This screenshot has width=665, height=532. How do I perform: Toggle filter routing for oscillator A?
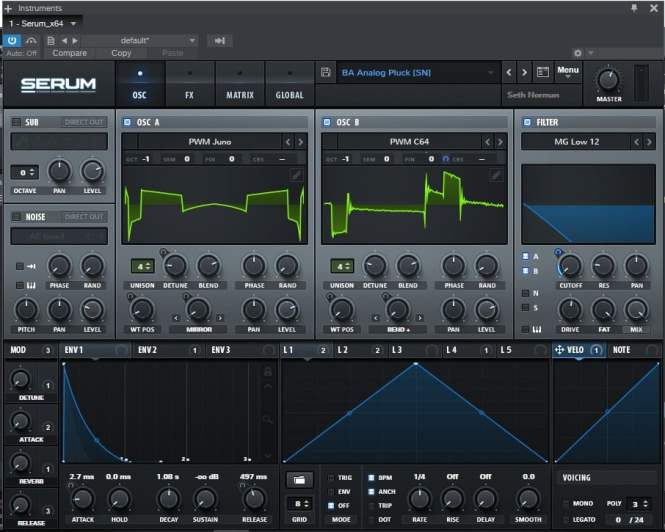coord(525,256)
